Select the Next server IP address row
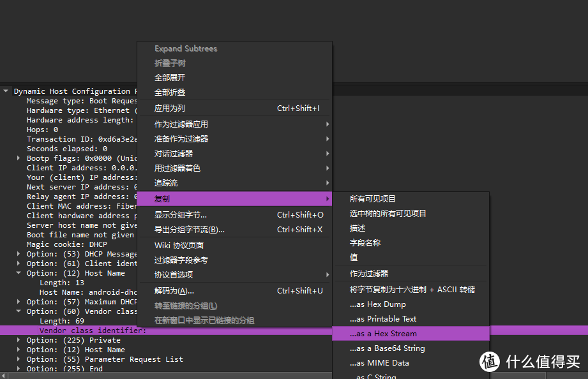The height and width of the screenshot is (379, 588). coord(81,187)
